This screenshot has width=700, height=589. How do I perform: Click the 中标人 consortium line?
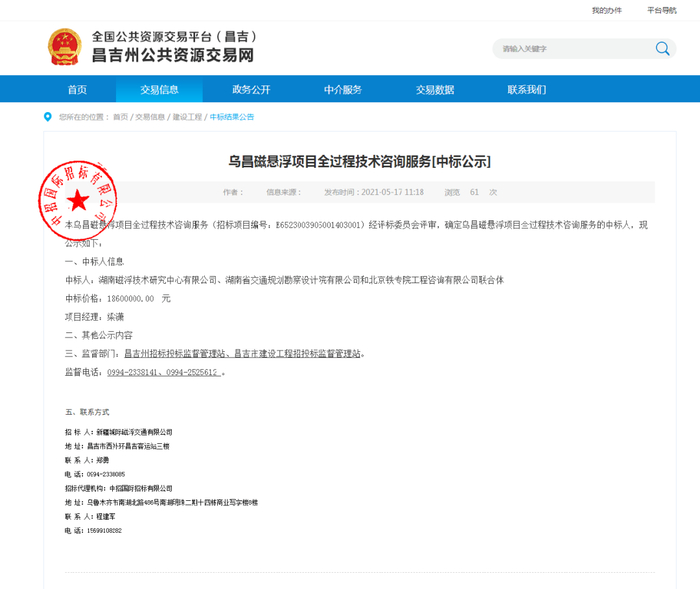point(284,280)
